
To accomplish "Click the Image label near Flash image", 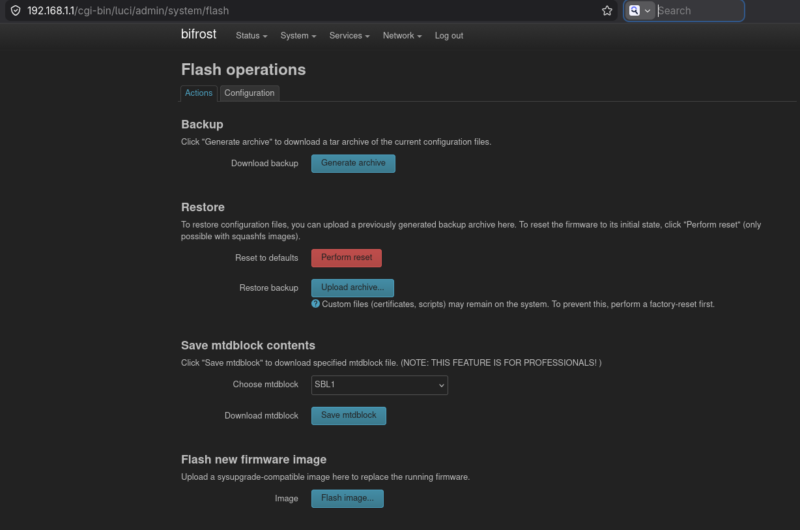I will (x=286, y=498).
